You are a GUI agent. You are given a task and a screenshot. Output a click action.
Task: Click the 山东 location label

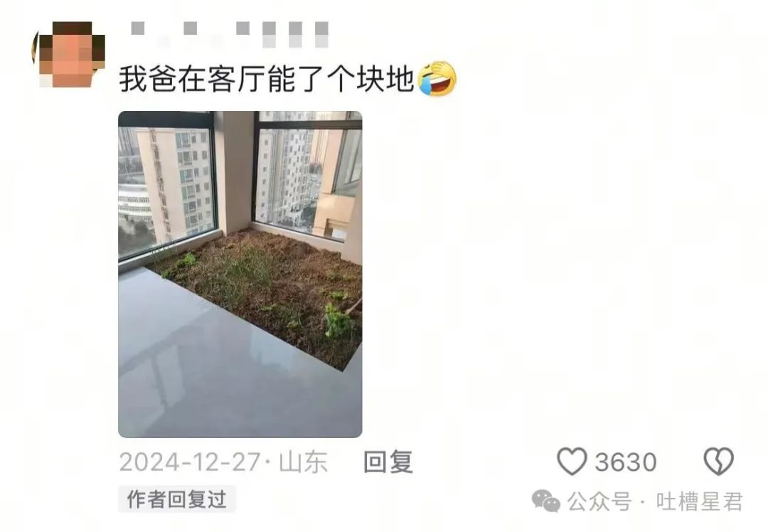coord(303,462)
